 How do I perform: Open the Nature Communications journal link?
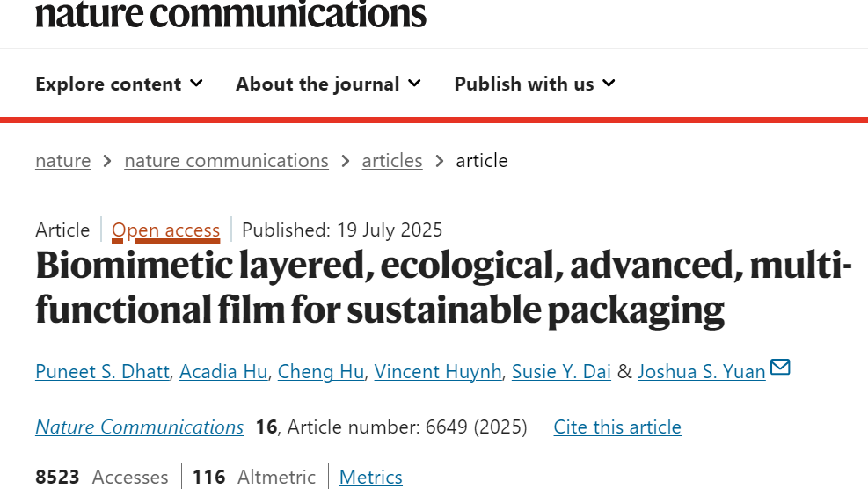tap(139, 427)
